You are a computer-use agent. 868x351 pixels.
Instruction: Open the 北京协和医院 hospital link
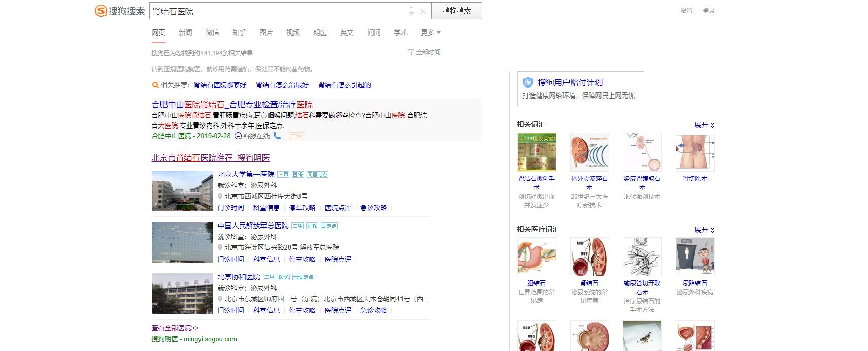click(239, 277)
